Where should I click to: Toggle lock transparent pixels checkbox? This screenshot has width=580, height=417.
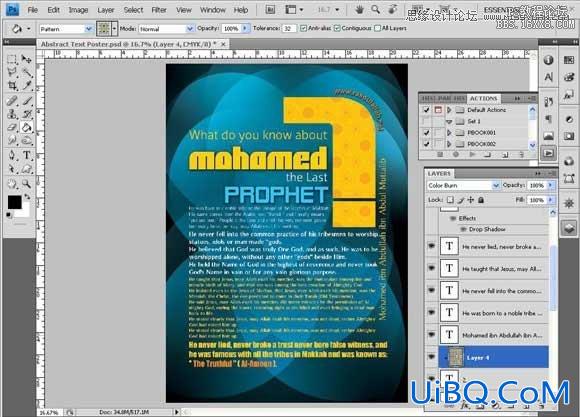[x=450, y=200]
